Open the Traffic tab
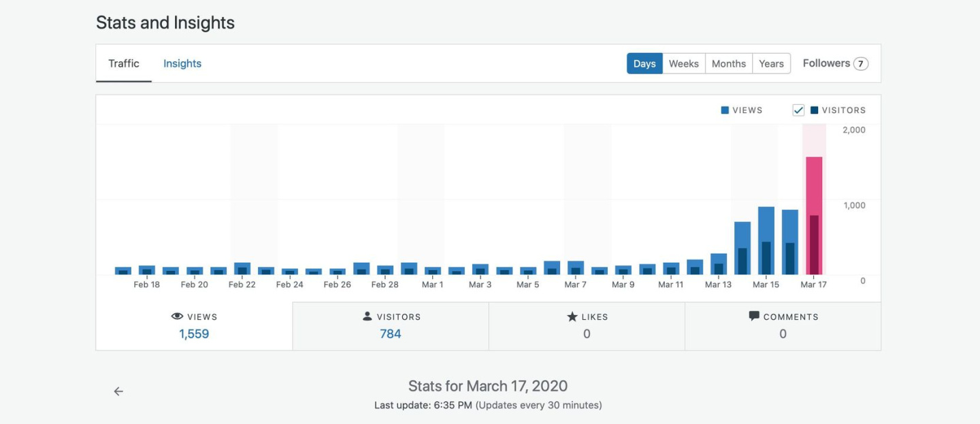The height and width of the screenshot is (424, 980). click(x=124, y=63)
